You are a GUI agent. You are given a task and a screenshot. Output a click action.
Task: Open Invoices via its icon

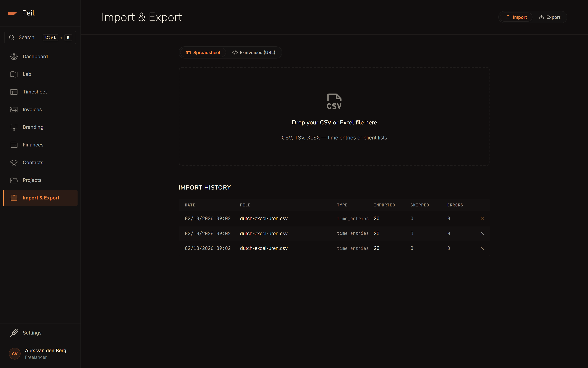pos(14,109)
